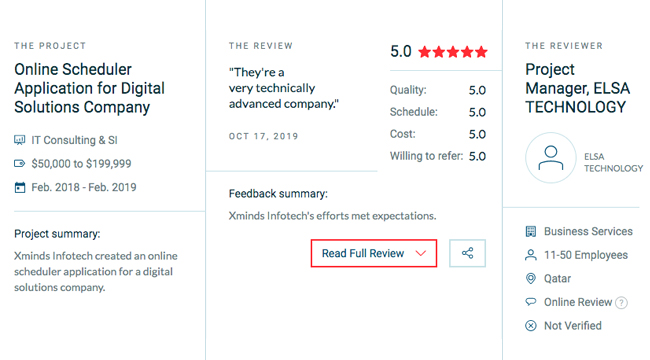This screenshot has width=650, height=360.
Task: Click the Qatar location pin icon
Action: pos(531,278)
